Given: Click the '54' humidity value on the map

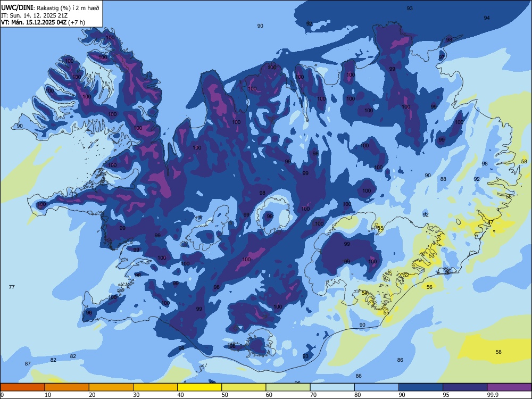Looking at the screenshot, I should coord(365,293).
